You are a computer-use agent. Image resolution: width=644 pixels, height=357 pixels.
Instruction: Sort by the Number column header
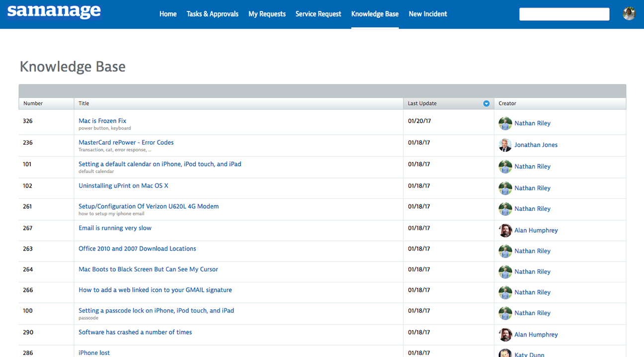[46, 103]
